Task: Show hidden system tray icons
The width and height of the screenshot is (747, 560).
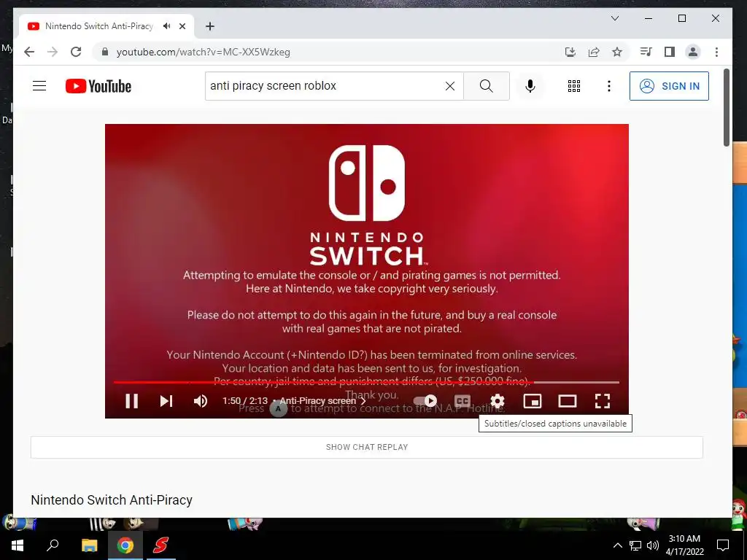Action: [x=617, y=545]
